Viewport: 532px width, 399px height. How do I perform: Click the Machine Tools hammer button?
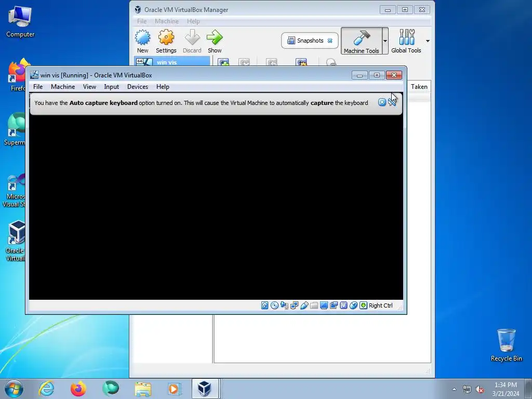(362, 41)
